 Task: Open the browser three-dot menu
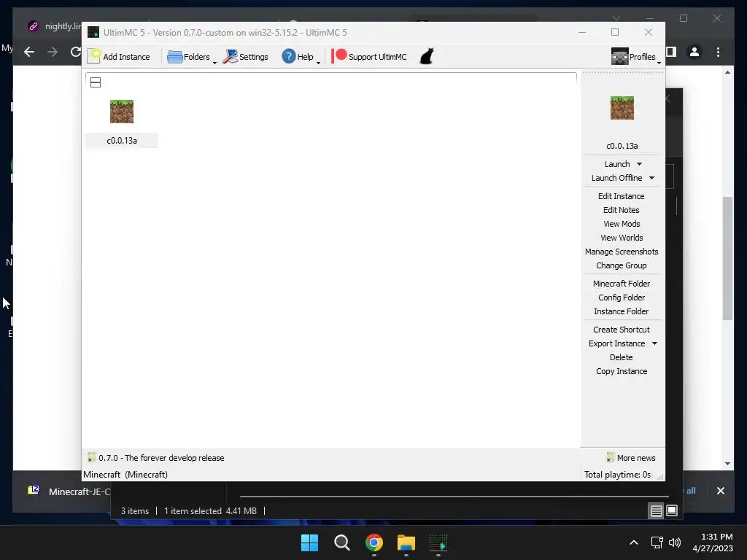pos(718,52)
